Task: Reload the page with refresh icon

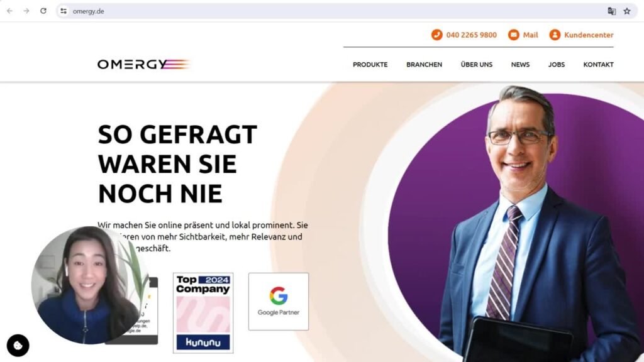Action: pos(43,11)
